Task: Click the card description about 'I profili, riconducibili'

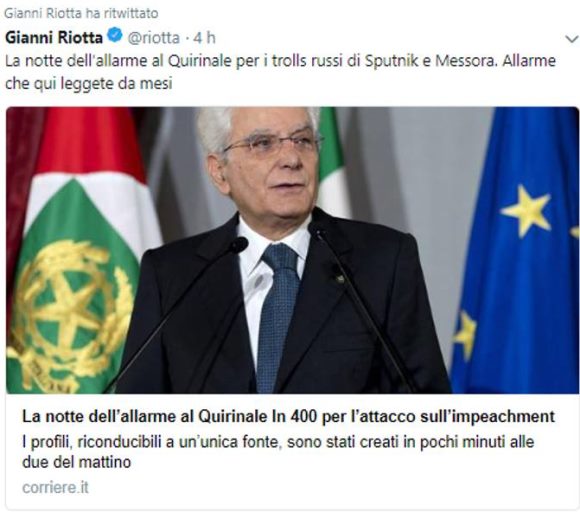Action: point(278,452)
